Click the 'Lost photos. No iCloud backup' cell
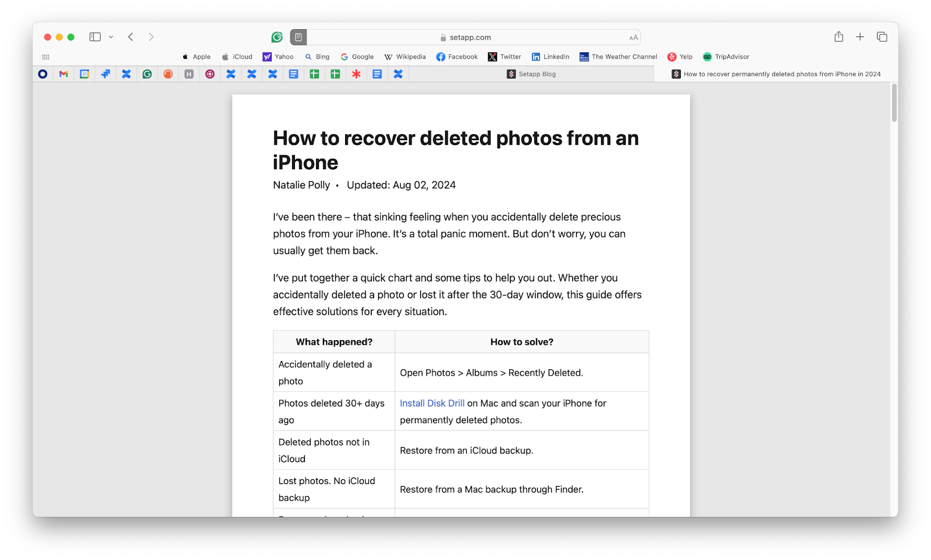This screenshot has width=931, height=560. (x=334, y=489)
